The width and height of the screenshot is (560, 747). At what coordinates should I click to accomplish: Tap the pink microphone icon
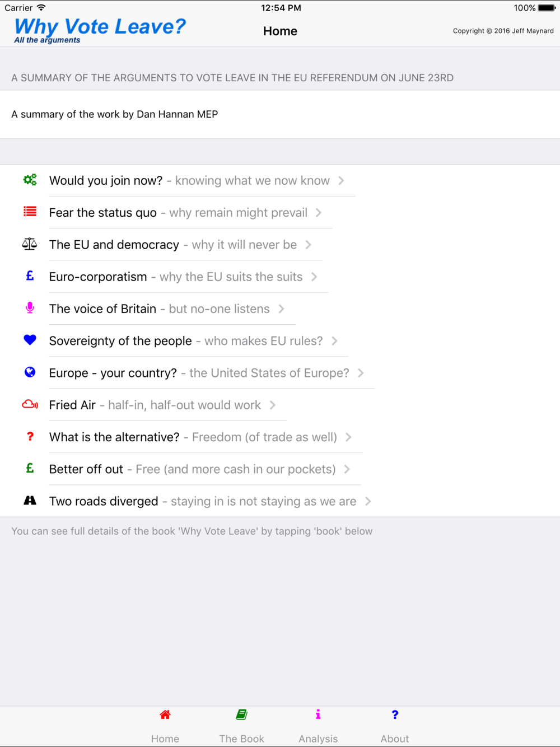(x=30, y=308)
